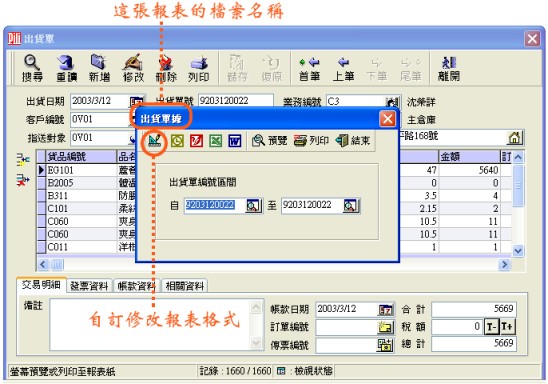Select grid row B311

click(x=81, y=196)
